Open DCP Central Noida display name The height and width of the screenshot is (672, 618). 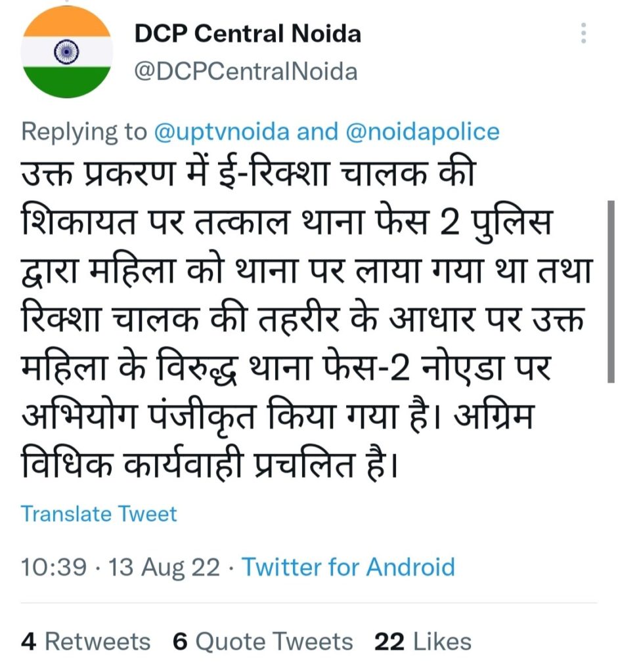click(248, 33)
